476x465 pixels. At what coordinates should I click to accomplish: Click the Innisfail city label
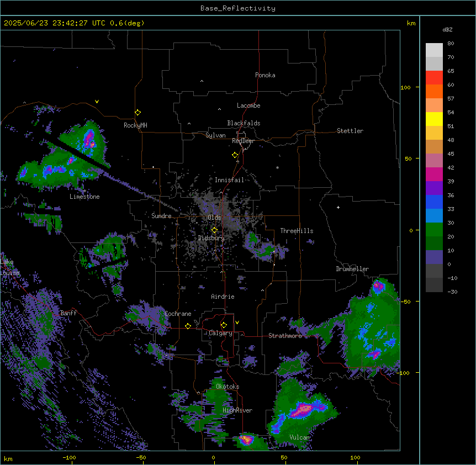(x=229, y=180)
